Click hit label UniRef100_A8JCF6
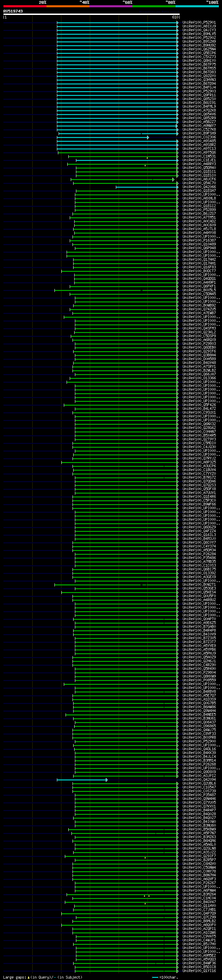This screenshot has height=980, width=222. point(199,179)
